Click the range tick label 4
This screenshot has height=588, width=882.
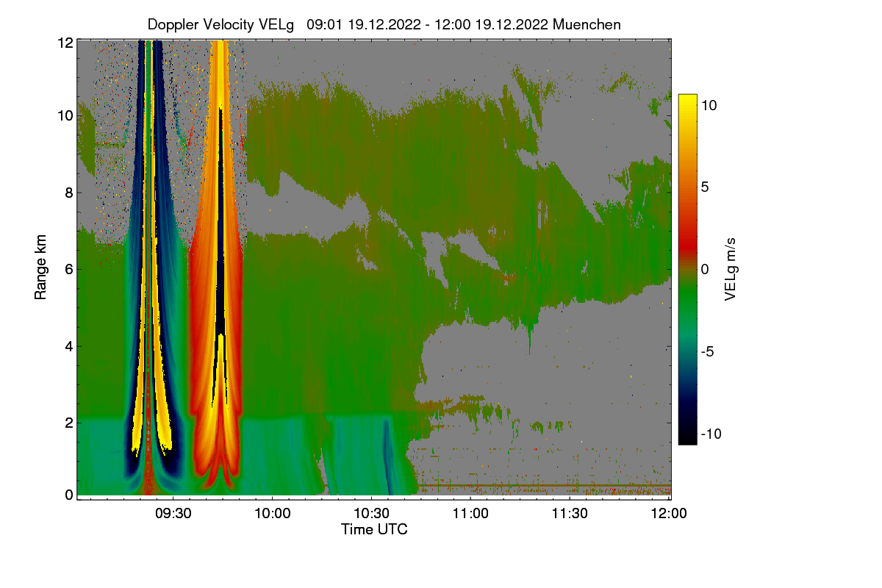coord(68,345)
